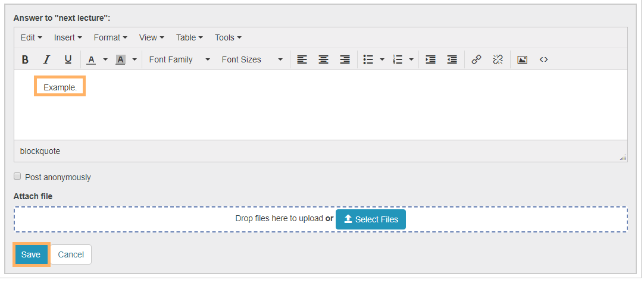The image size is (644, 283).
Task: Remove link with the unlink icon
Action: [498, 59]
